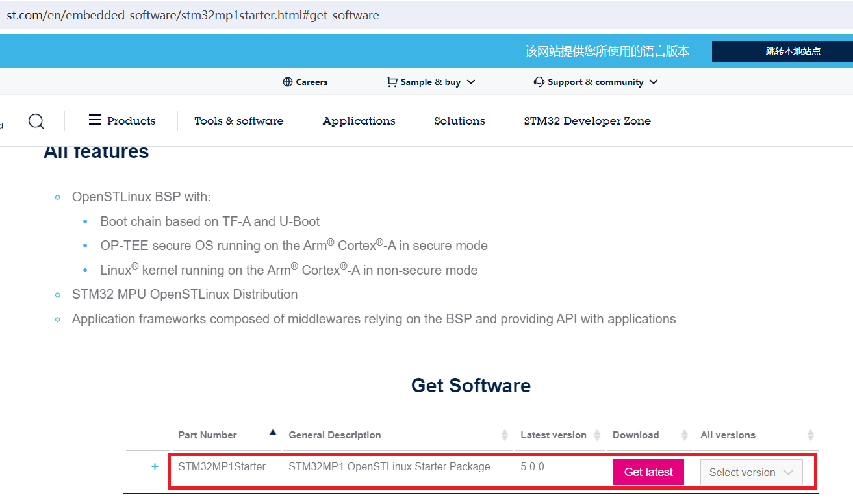Viewport: 853px width, 504px height.
Task: Click the 'OpenSTLinux BSP with:' bullet text
Action: click(142, 197)
